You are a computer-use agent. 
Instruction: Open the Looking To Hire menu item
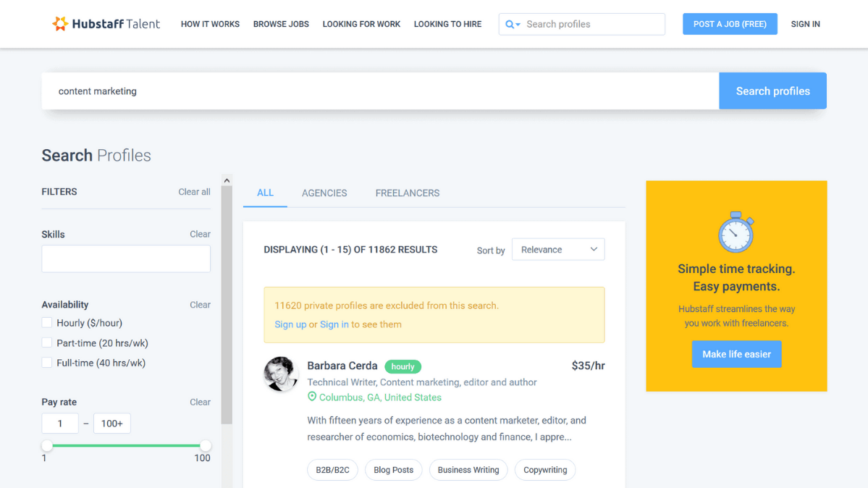(x=448, y=25)
